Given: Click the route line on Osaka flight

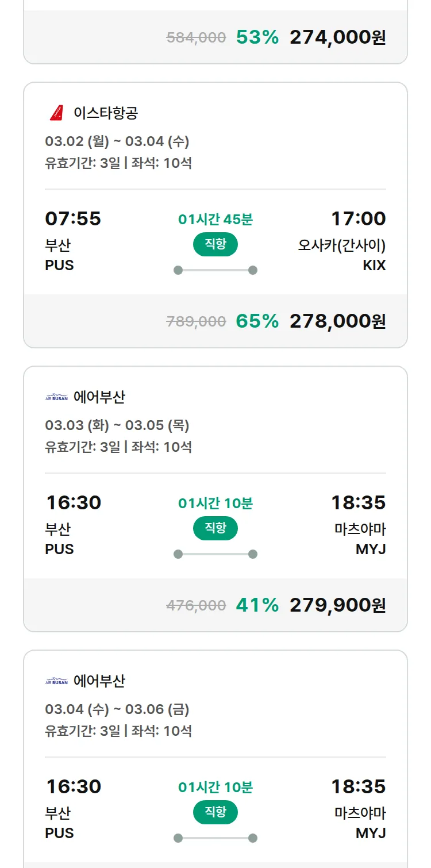Looking at the screenshot, I should pyautogui.click(x=215, y=270).
